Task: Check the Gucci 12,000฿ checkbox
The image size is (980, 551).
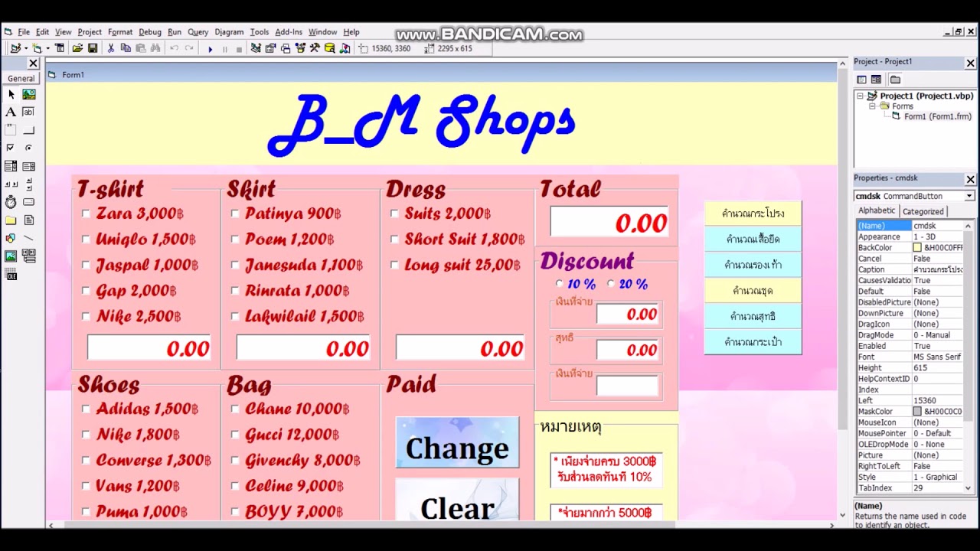Action: click(235, 435)
